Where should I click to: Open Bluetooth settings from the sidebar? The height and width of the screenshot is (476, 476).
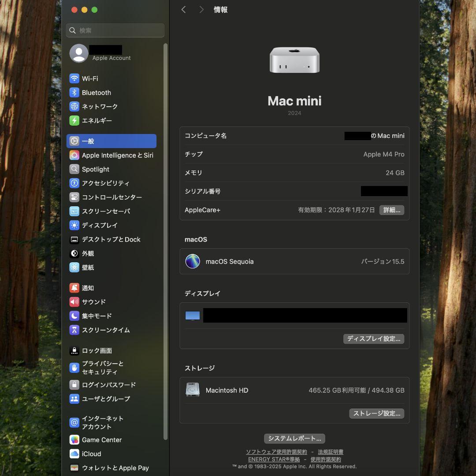96,92
